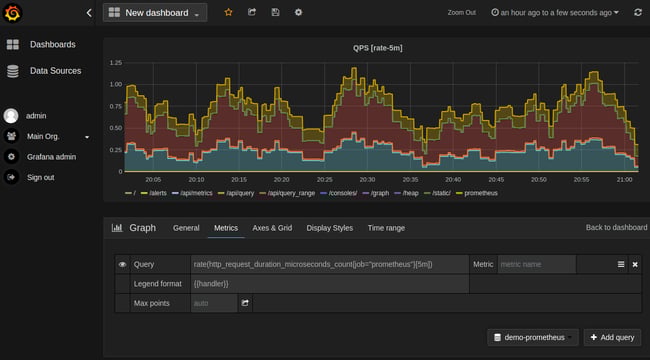Open the New dashboard dropdown
650x360 pixels.
(x=155, y=13)
